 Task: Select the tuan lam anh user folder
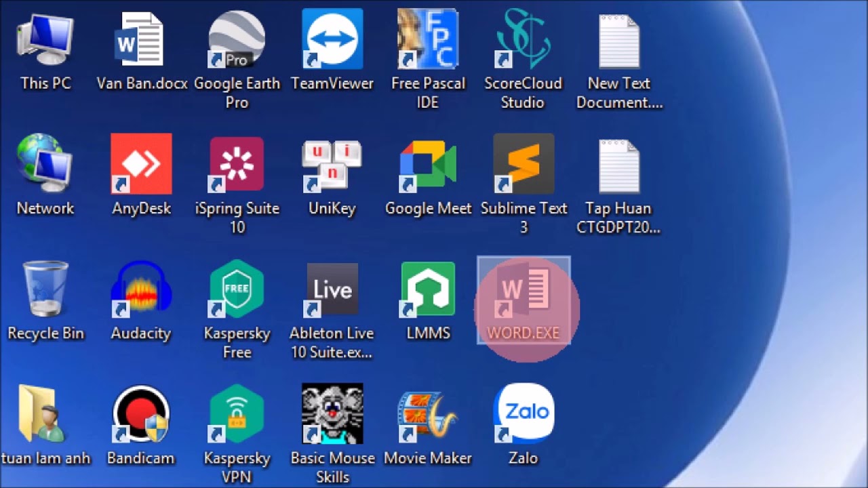45,426
